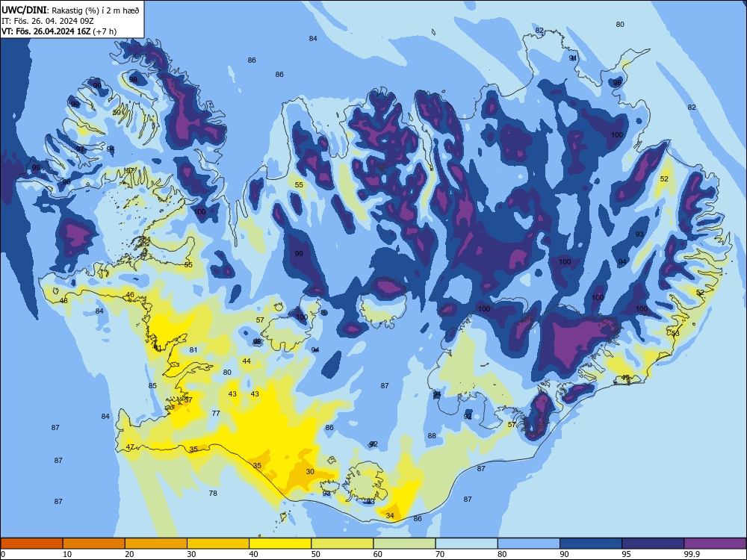The height and width of the screenshot is (560, 747).
Task: Click the 20–30 amber legend swatch
Action: point(156,544)
